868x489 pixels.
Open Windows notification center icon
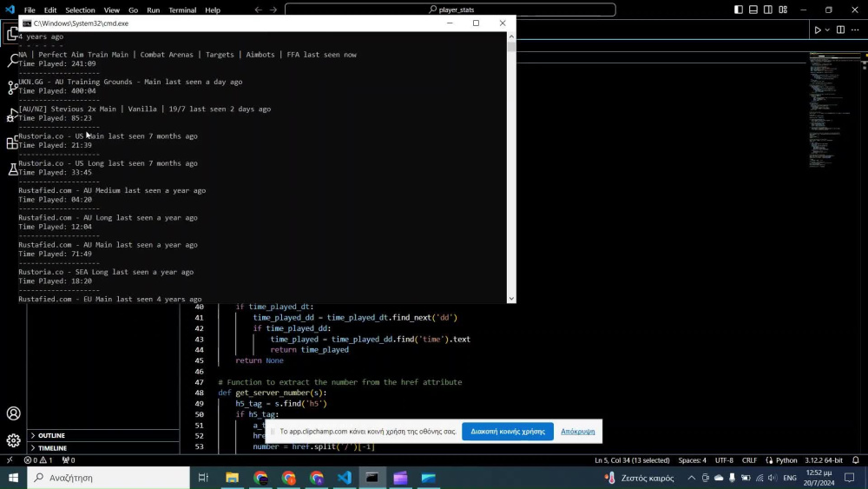[x=850, y=478]
